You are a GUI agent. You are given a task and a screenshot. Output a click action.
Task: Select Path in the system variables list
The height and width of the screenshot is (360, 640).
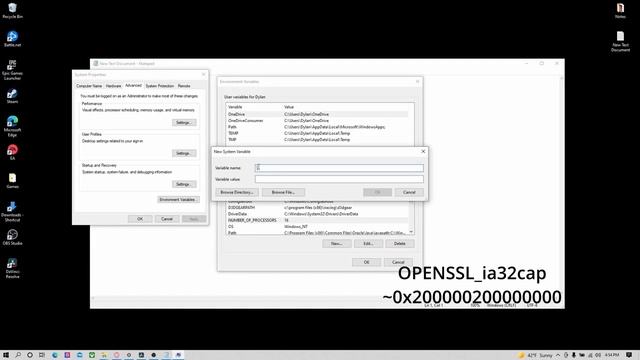(x=317, y=233)
